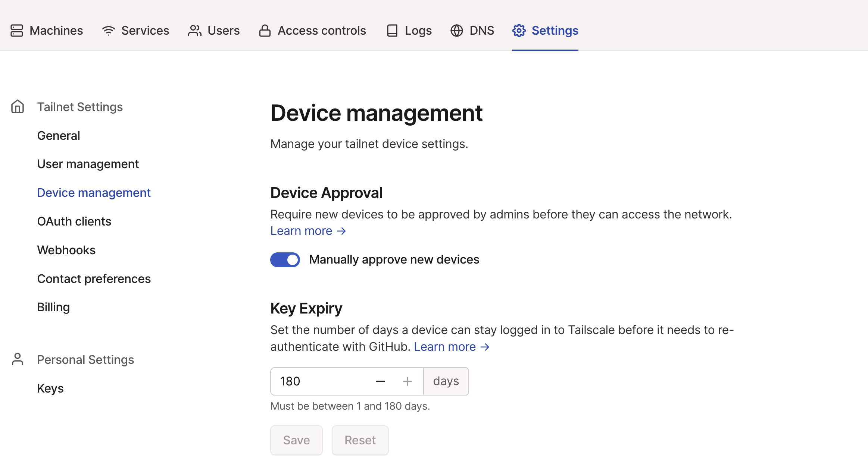Click 'Must be between 1 and 180 days.' text

click(350, 406)
